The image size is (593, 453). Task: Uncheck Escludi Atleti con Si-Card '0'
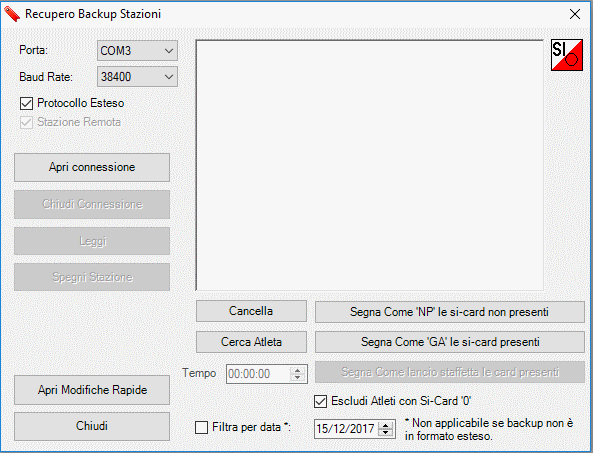[x=320, y=401]
